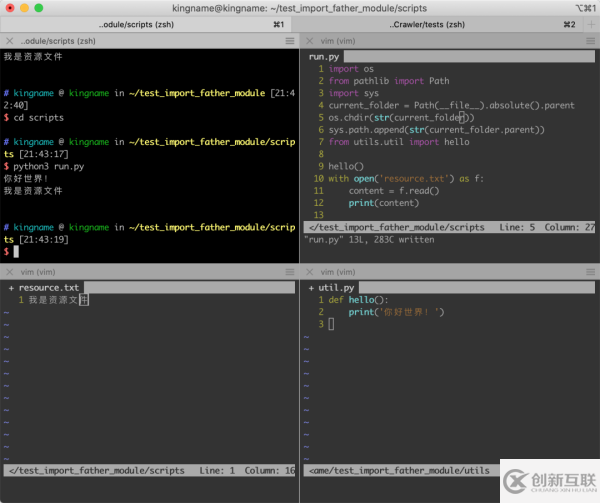Click the util.py buffer tab label
This screenshot has width=600, height=503.
[x=336, y=288]
